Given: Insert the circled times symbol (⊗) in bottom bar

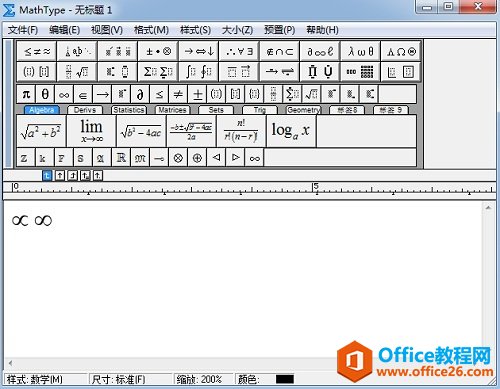Looking at the screenshot, I should pos(178,158).
